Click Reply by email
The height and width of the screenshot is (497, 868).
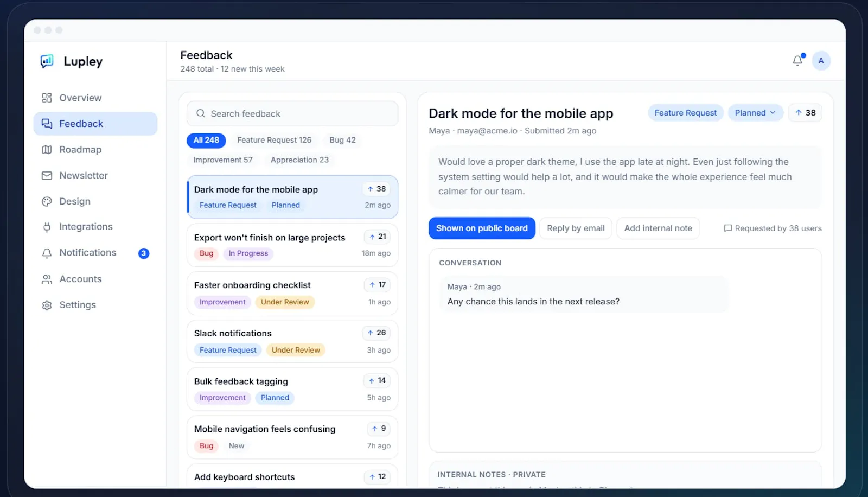[x=576, y=228]
